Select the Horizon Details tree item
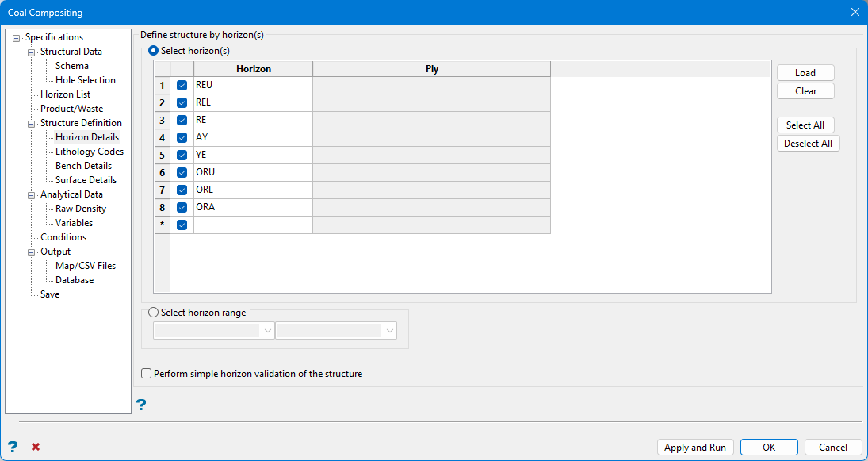868x461 pixels. (87, 136)
